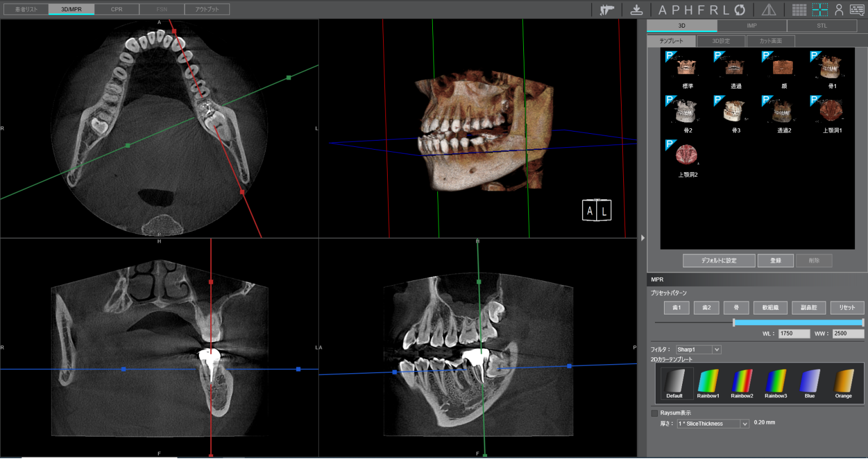Choose the Rainbow2 color template

click(x=742, y=384)
